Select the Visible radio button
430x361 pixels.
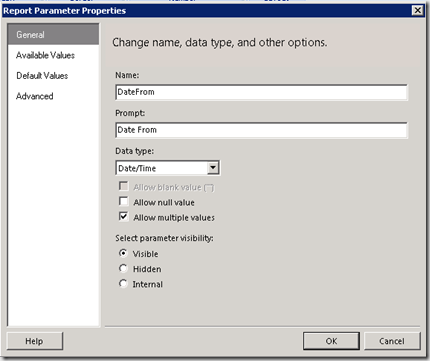123,253
